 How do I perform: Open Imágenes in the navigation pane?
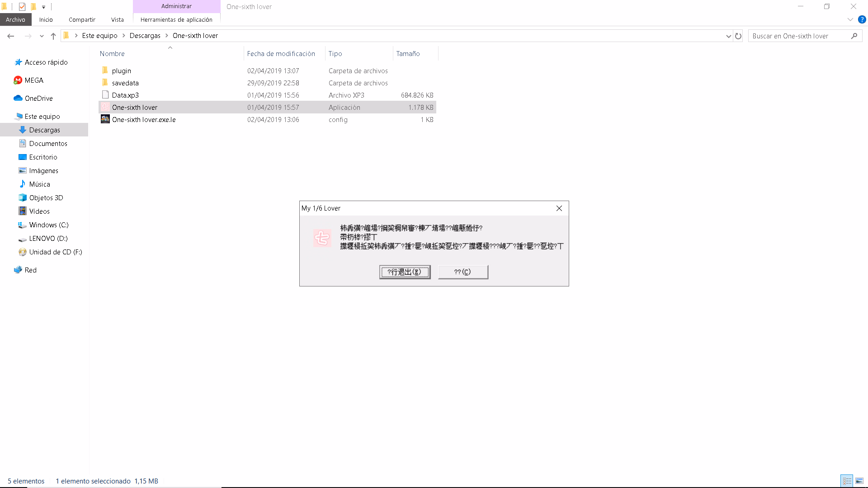43,171
